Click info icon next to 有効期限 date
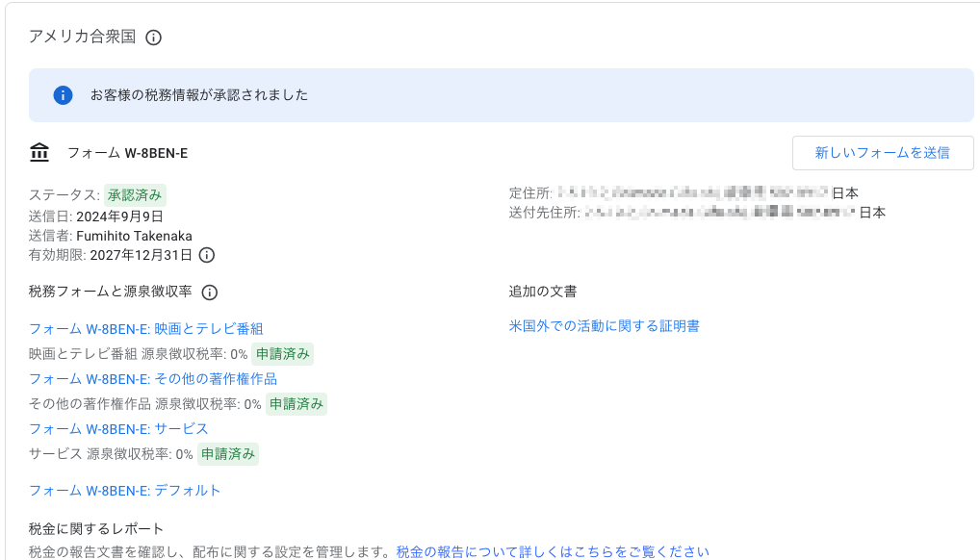The width and height of the screenshot is (980, 560). 206,255
